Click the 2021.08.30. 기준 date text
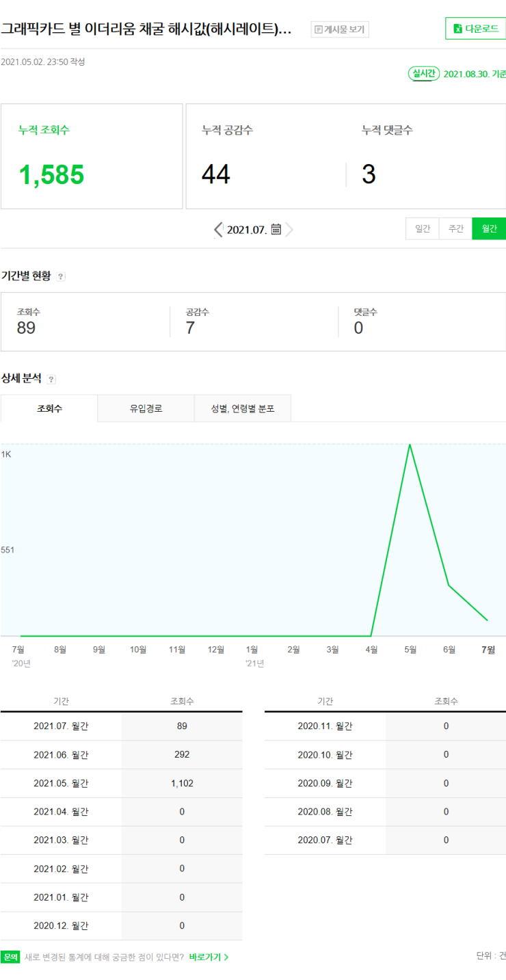 tap(475, 74)
